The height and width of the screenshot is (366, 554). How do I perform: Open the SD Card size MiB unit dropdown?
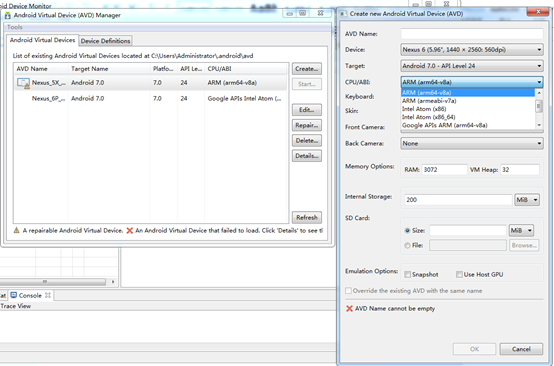tap(521, 230)
